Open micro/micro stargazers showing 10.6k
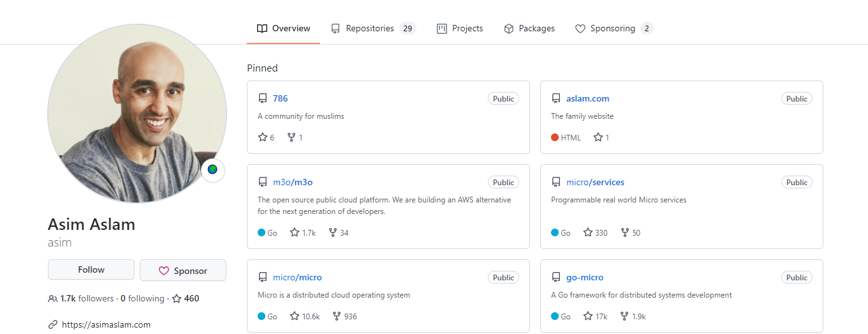 click(x=305, y=316)
